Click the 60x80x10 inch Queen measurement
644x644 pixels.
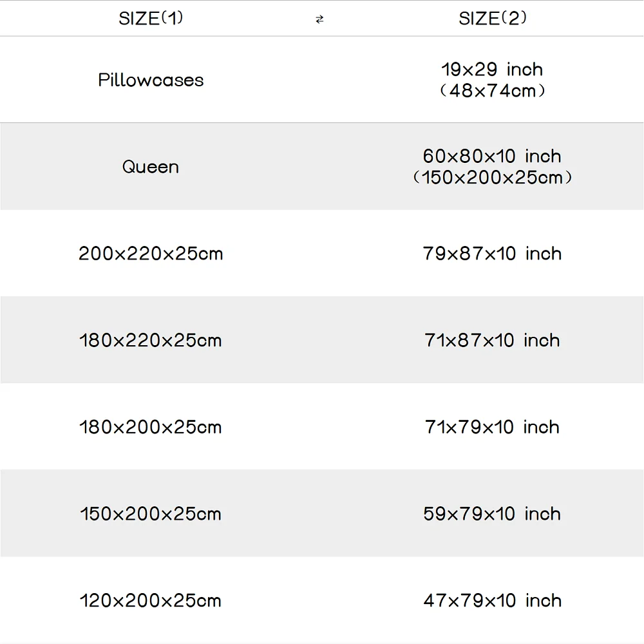point(492,156)
